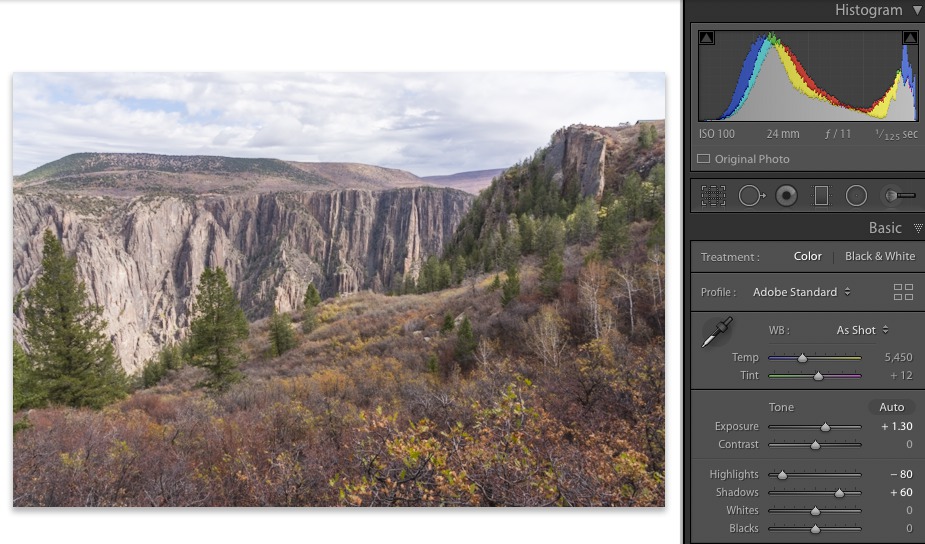Collapse the Basic panel triangle
Screen dimensions: 925x544
pos(918,228)
